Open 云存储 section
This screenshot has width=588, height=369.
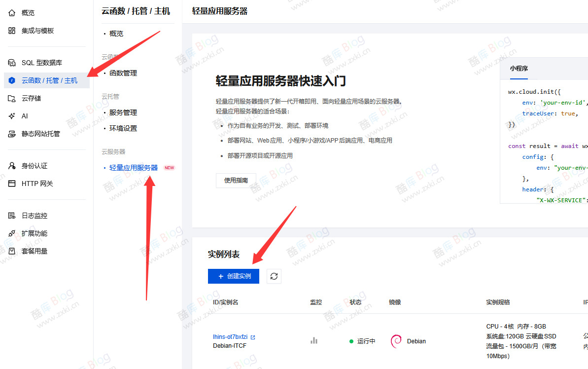31,98
